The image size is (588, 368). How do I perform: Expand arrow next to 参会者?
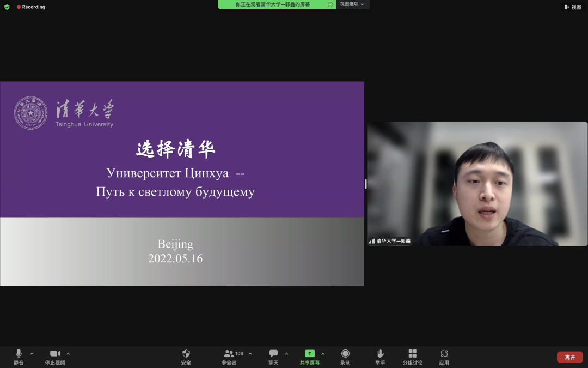pos(250,354)
